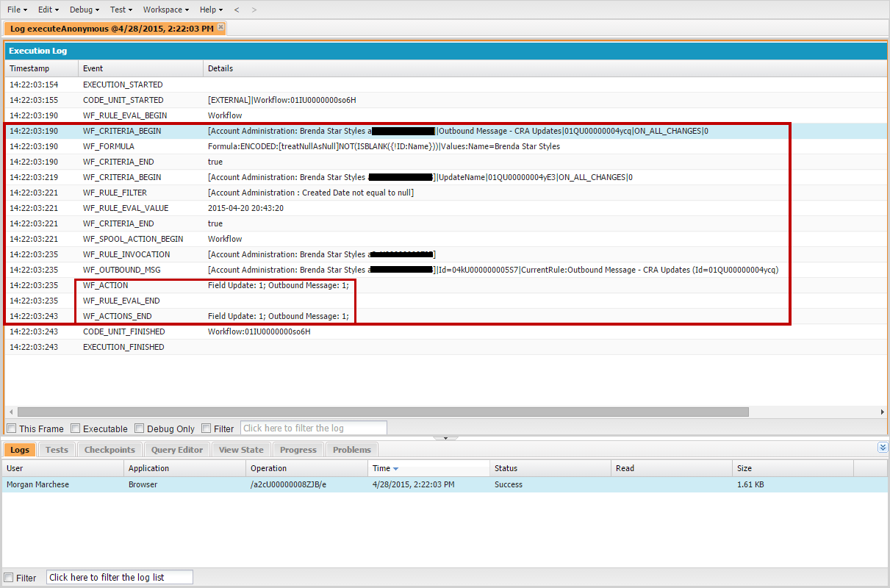Navigate forward with the > arrow
This screenshot has height=588, width=890.
click(254, 10)
